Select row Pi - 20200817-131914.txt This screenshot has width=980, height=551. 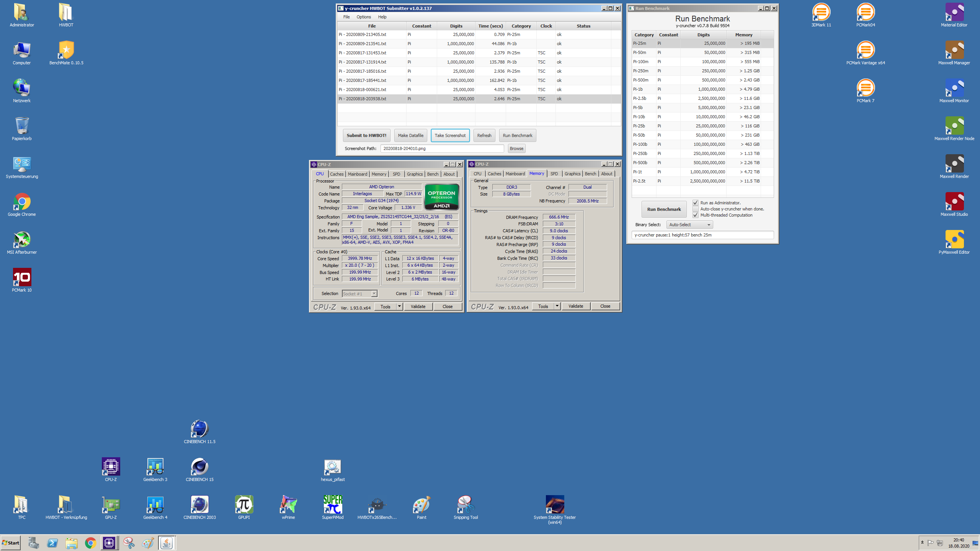point(479,62)
